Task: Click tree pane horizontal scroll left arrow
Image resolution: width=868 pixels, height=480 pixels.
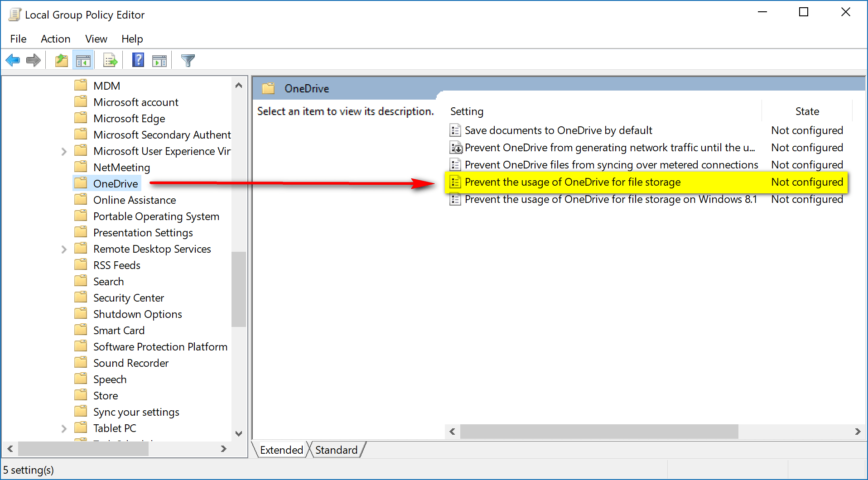Action: tap(10, 449)
